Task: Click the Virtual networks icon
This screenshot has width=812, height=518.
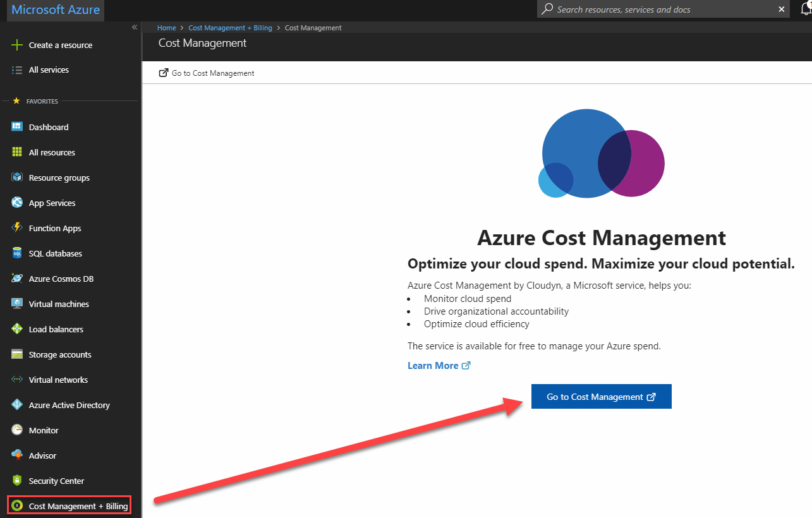Action: 17,380
